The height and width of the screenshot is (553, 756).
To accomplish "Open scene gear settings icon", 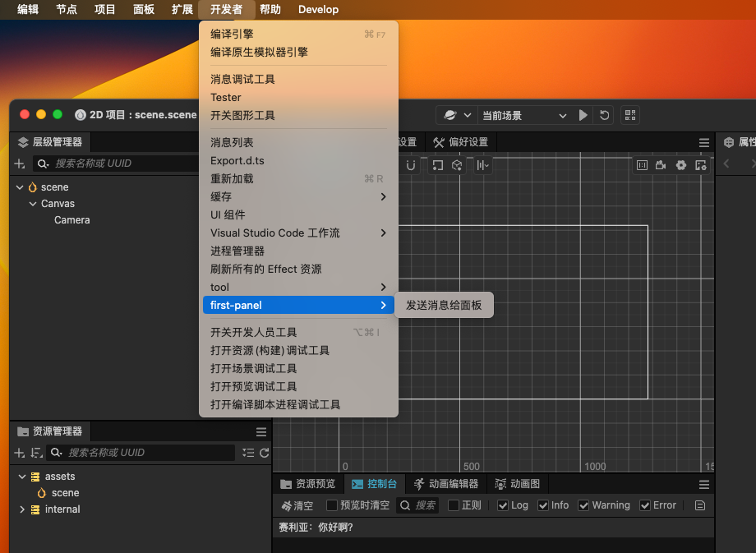I will tap(680, 165).
